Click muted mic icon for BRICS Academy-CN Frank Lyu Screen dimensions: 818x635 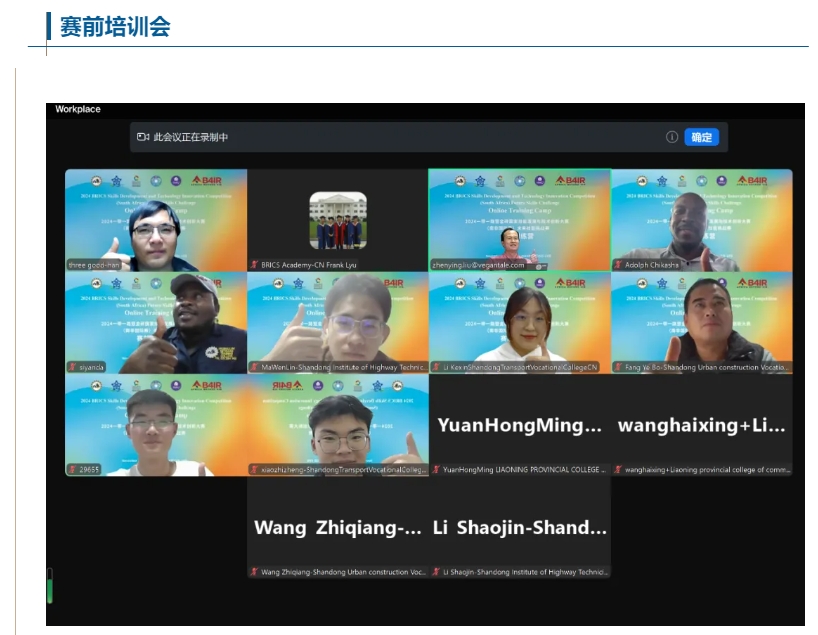tap(254, 265)
